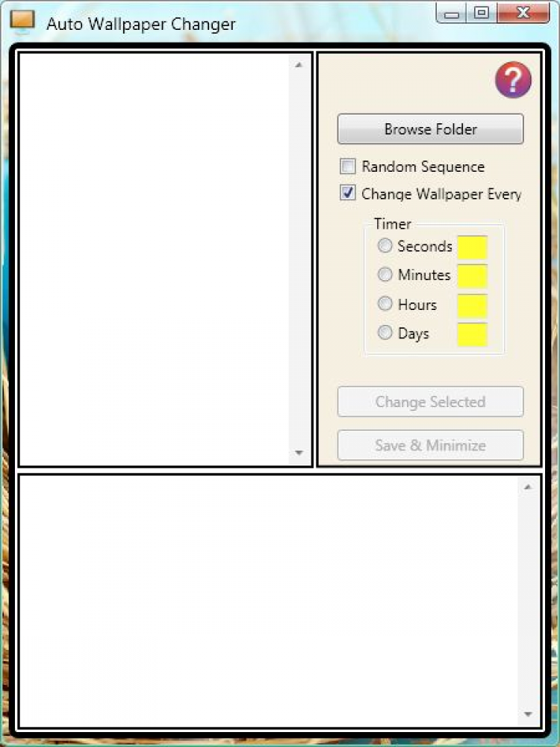Select the Hours radio button

tap(385, 304)
